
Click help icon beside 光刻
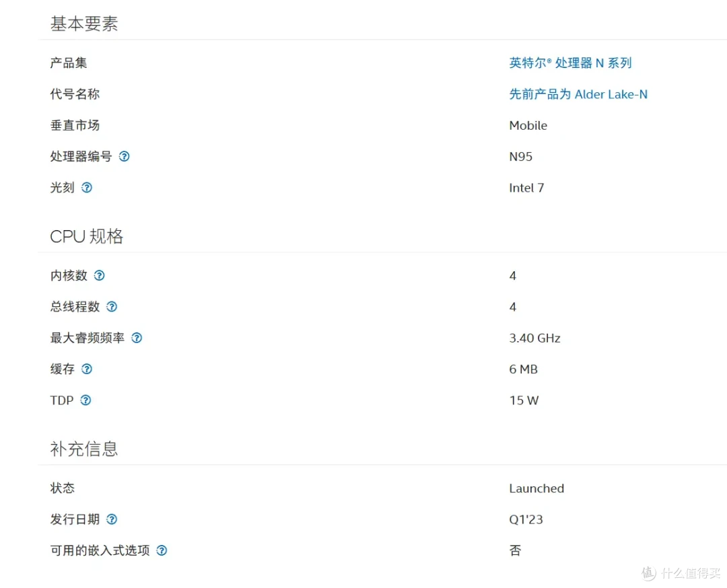point(87,188)
